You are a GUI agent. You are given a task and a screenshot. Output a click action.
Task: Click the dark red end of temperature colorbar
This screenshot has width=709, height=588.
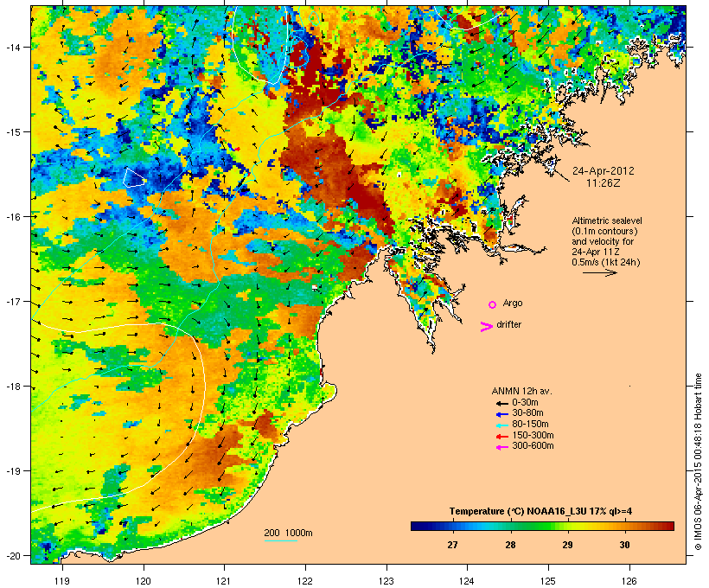click(x=668, y=526)
